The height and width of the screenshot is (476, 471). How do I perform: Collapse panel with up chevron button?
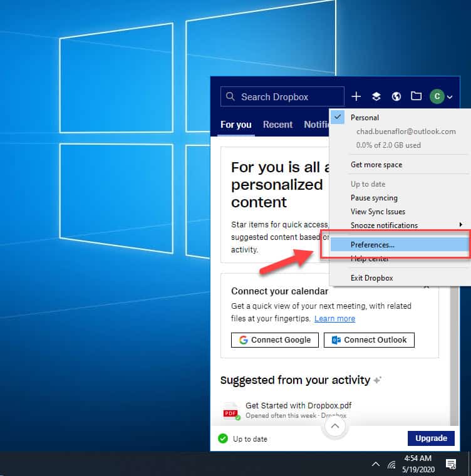tap(334, 426)
